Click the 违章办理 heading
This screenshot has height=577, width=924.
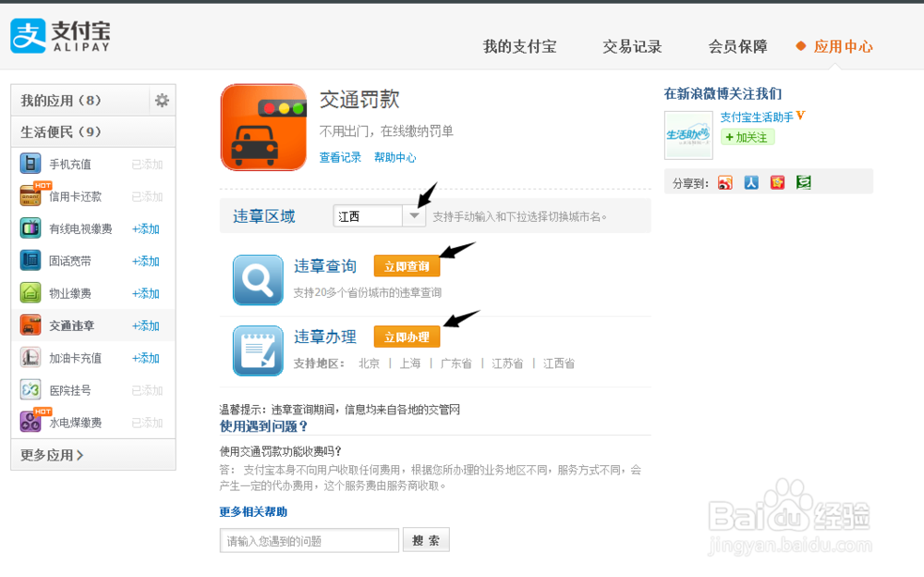coord(325,337)
